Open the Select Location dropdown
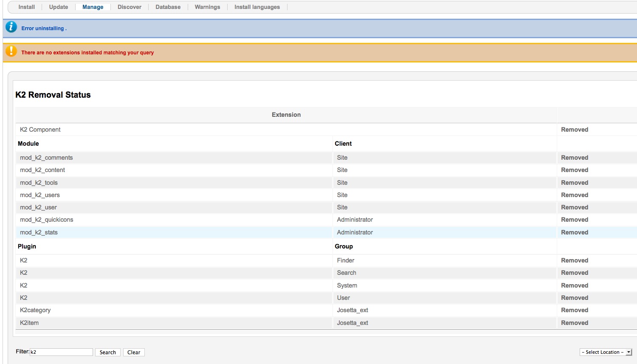 click(606, 352)
